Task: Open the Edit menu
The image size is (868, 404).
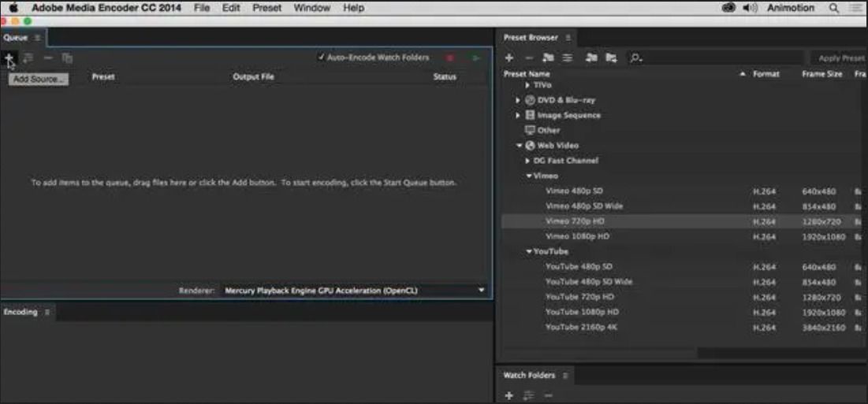Action: pos(231,8)
